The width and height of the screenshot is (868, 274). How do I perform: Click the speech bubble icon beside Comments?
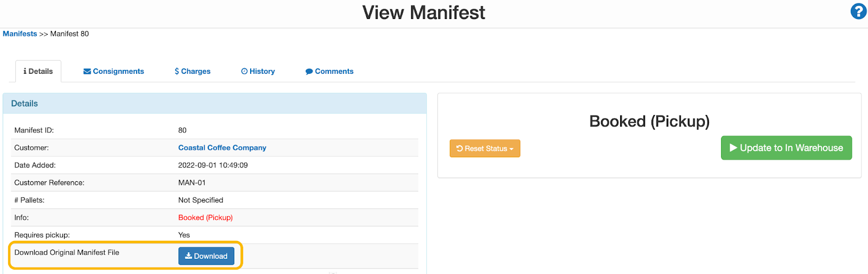click(x=309, y=72)
